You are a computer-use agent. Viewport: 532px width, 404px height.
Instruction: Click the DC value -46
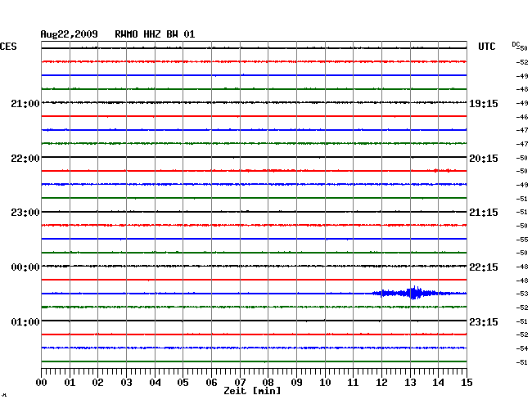coord(522,117)
